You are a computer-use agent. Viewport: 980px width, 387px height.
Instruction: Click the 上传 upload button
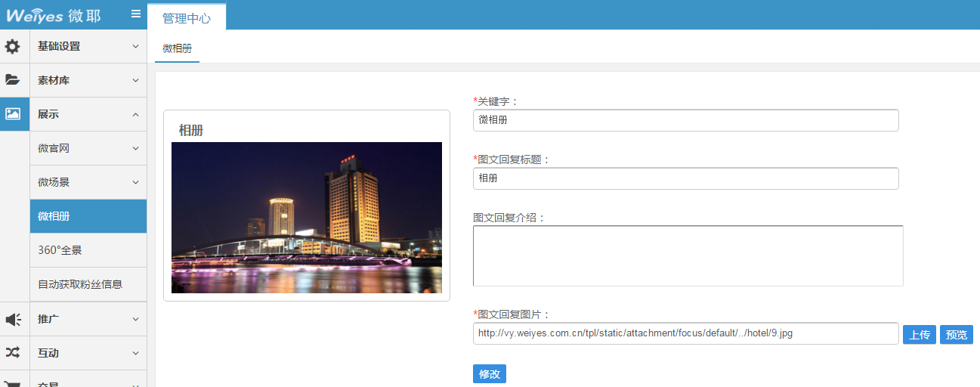[919, 335]
